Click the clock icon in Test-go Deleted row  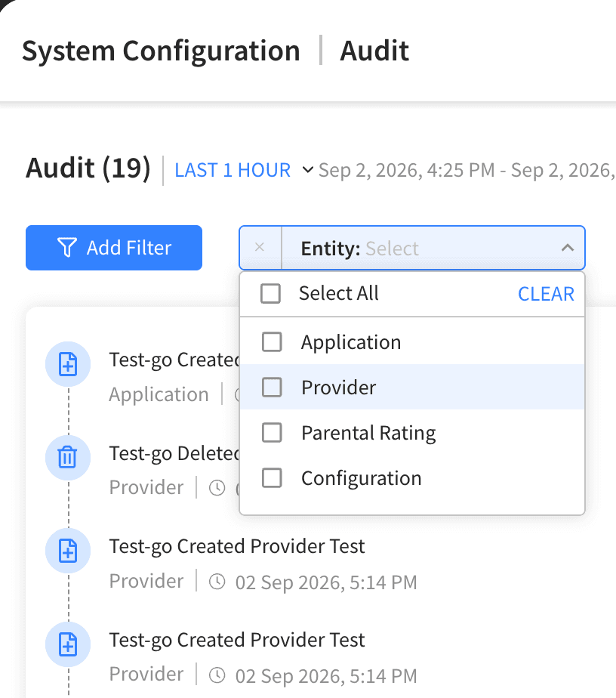pos(217,488)
